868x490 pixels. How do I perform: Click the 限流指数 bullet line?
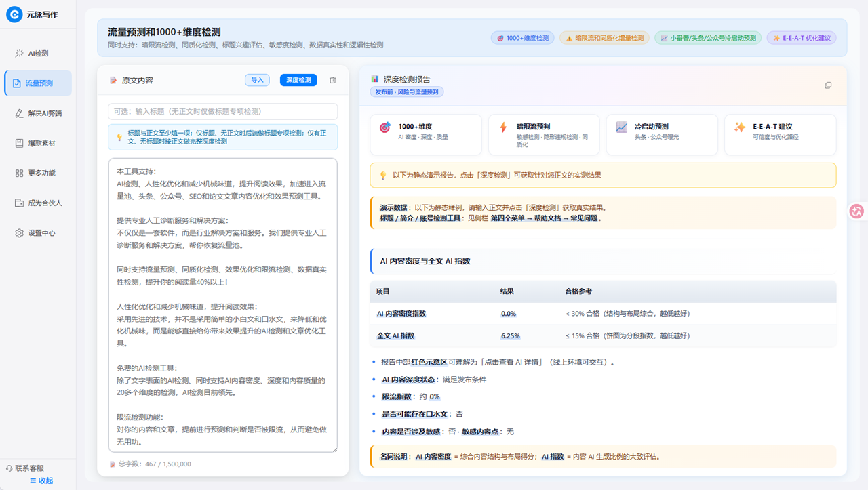click(x=410, y=396)
